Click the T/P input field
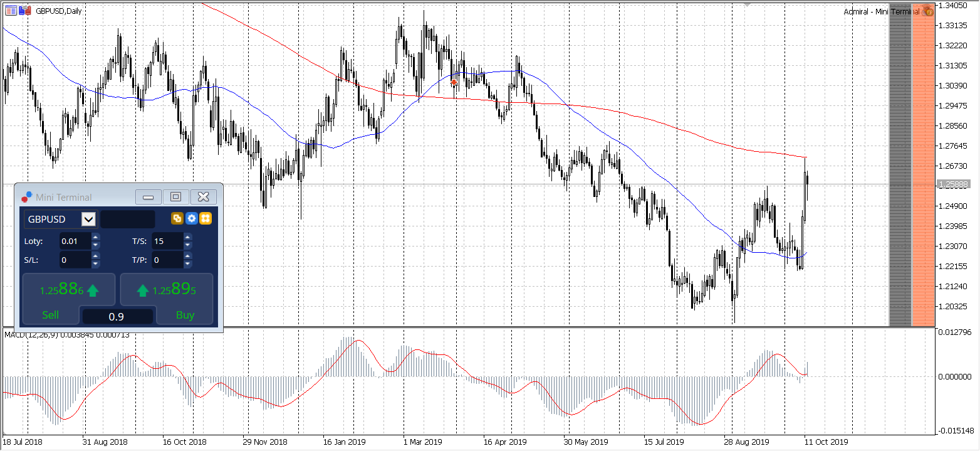Screen dimensions: 980x451 click(x=167, y=260)
